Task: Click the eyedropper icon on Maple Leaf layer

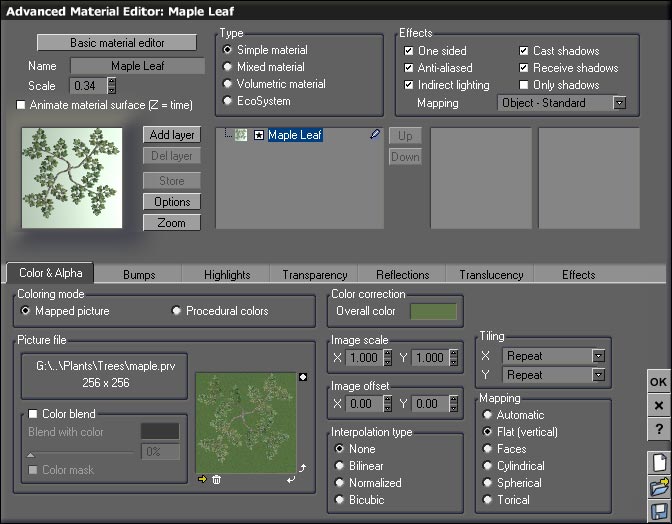Action: click(x=375, y=135)
